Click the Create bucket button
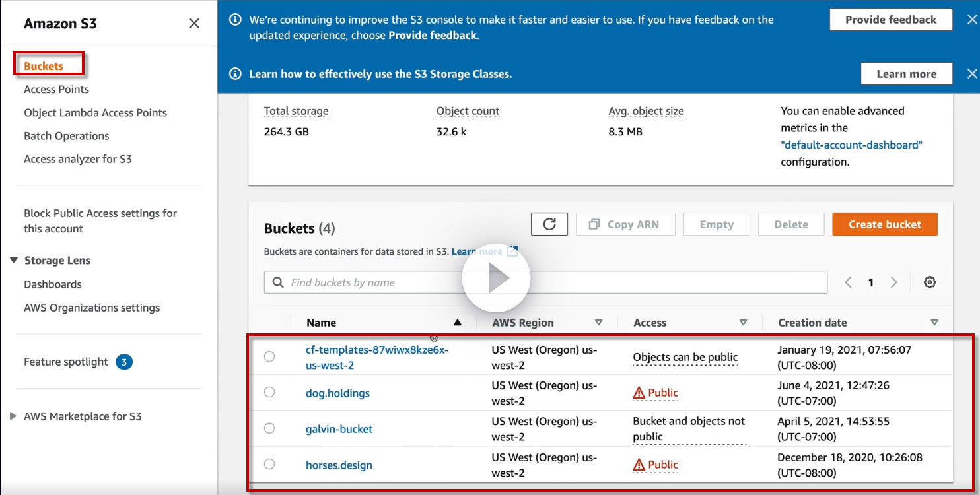 tap(884, 224)
